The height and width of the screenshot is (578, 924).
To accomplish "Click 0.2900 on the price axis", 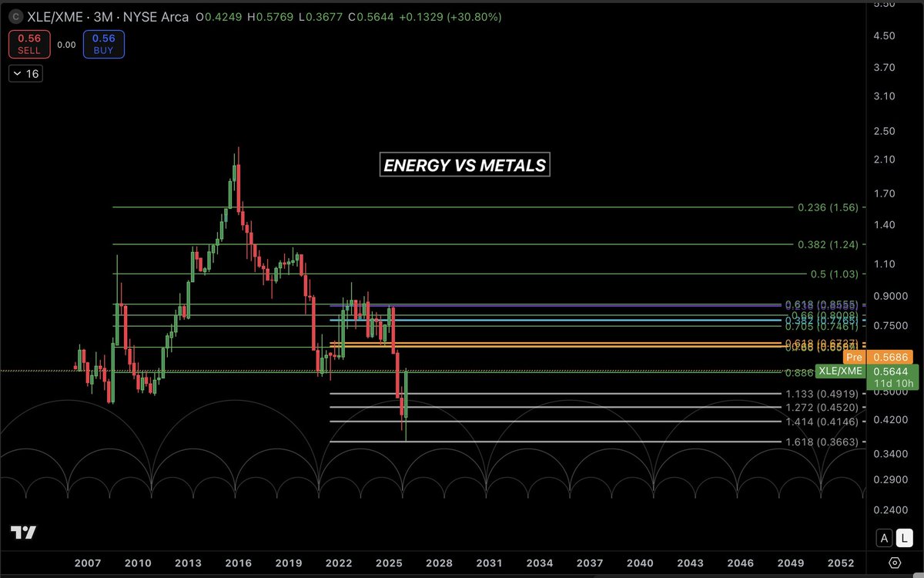I will click(889, 480).
